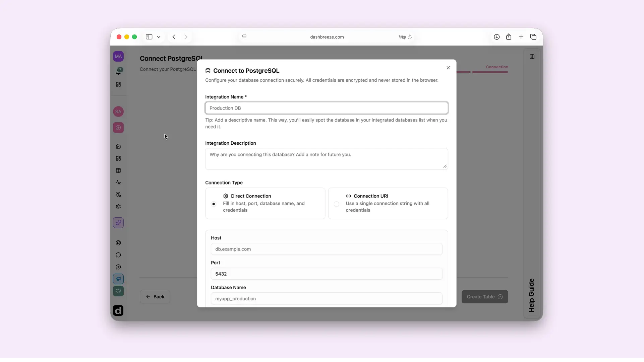Click the Create Table button
Screen dimensions: 644x362
point(485,297)
